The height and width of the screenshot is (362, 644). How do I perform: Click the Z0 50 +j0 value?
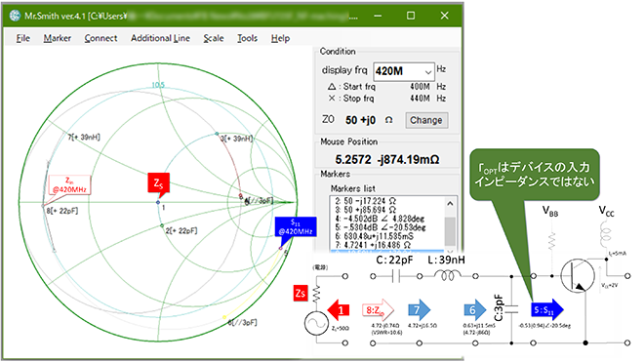(361, 120)
